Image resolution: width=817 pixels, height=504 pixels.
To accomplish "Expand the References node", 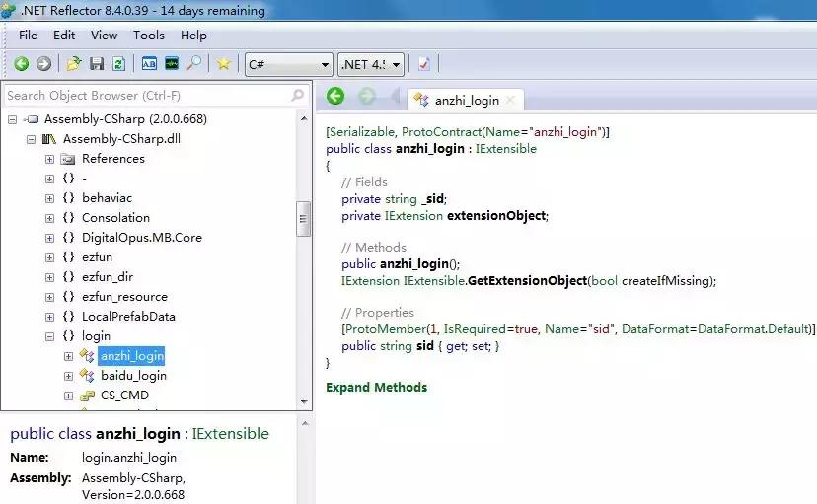I will tap(49, 159).
